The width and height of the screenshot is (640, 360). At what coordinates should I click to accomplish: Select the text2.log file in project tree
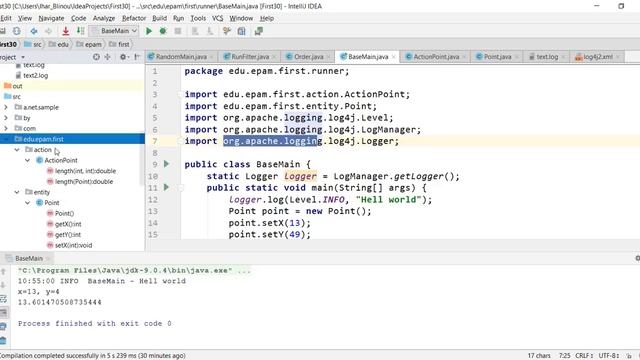click(35, 76)
